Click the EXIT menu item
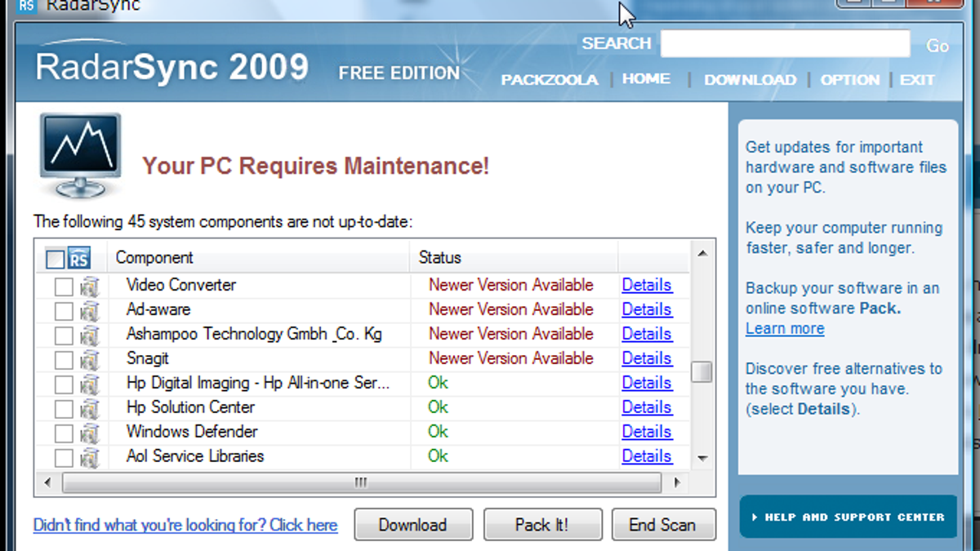 pyautogui.click(x=917, y=80)
